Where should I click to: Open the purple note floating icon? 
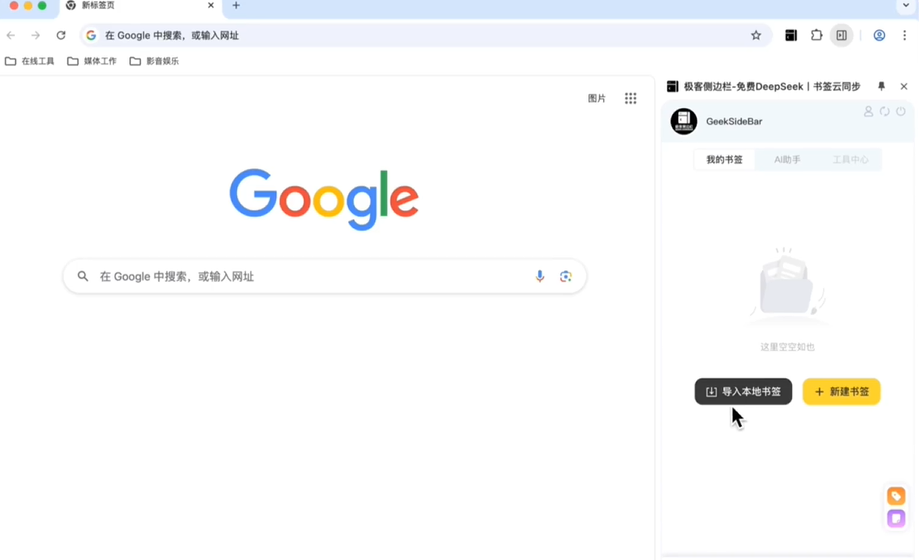pyautogui.click(x=896, y=518)
